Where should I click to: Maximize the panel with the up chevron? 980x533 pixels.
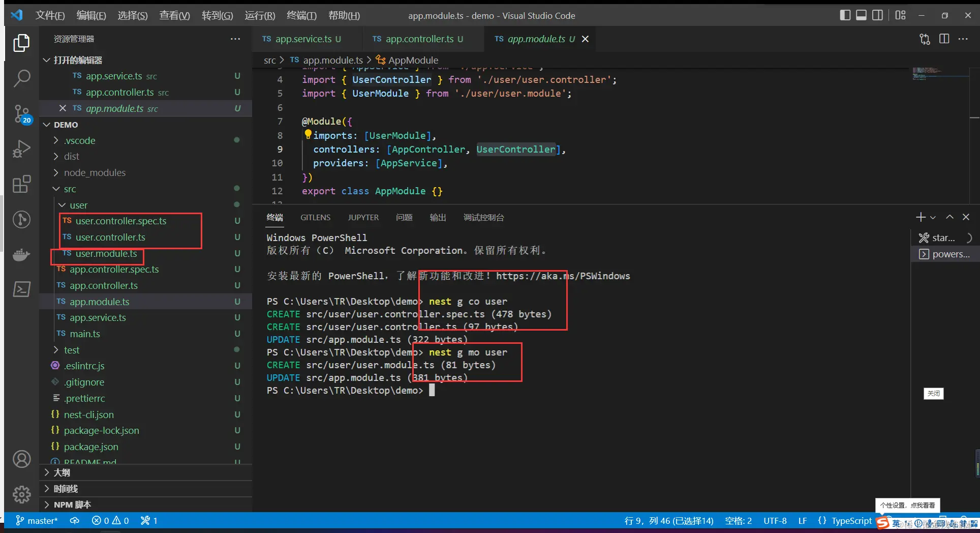pyautogui.click(x=950, y=217)
